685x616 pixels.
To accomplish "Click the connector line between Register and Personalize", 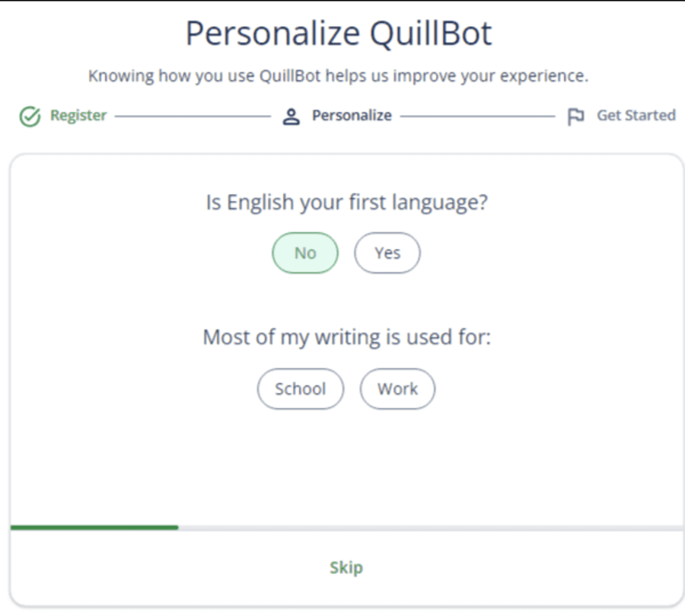I will click(193, 116).
